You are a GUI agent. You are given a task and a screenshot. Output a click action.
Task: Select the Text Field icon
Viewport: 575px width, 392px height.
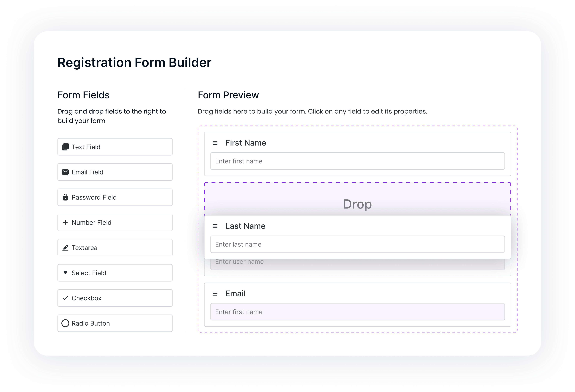click(65, 147)
